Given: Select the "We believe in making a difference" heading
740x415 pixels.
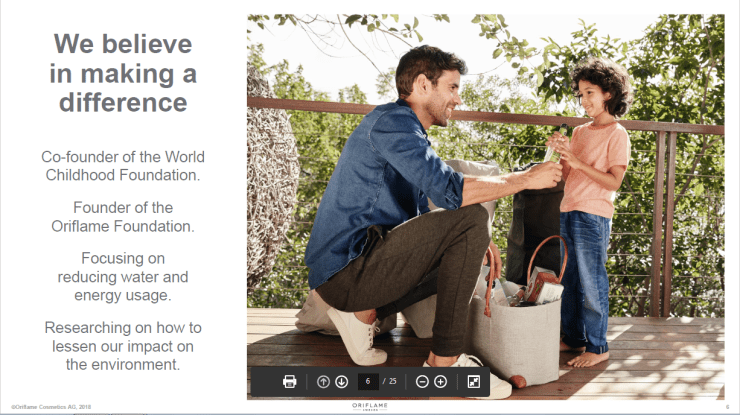Looking at the screenshot, I should pyautogui.click(x=123, y=73).
